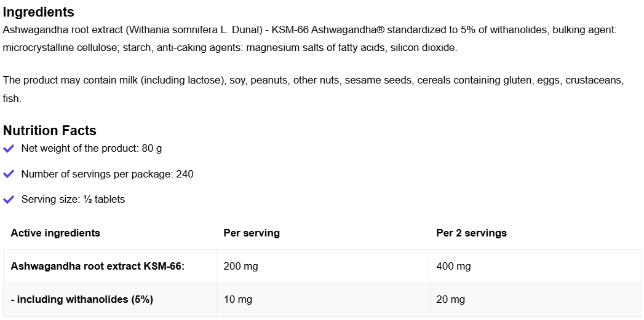
Task: Click the 'Number of servings per package: 240' line
Action: [107, 174]
